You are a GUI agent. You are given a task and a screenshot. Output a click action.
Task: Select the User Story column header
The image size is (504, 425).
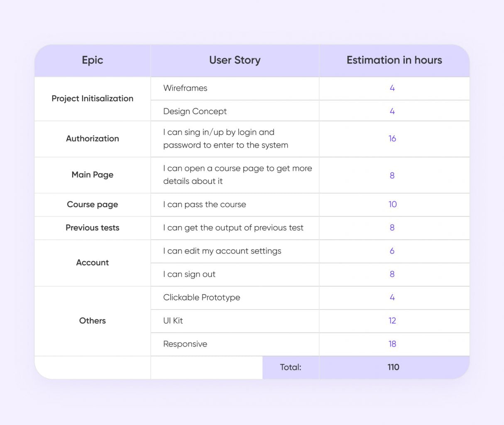tap(235, 60)
